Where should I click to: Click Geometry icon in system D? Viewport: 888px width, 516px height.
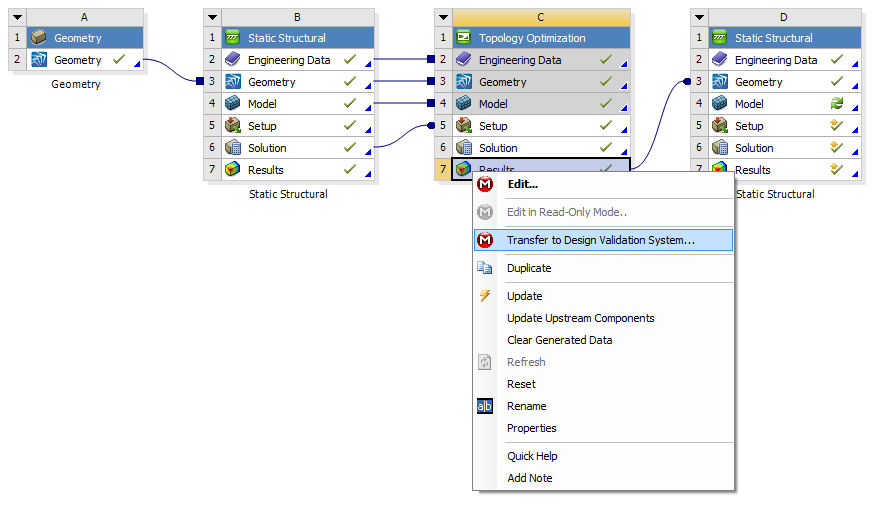(x=720, y=82)
